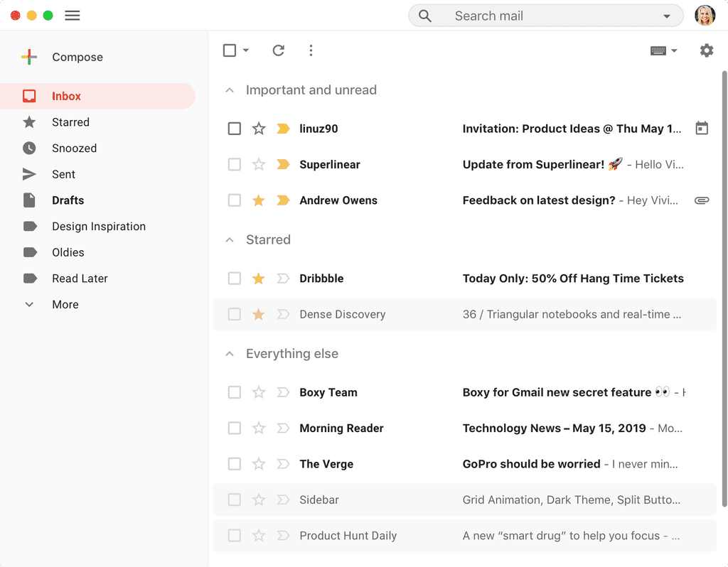The width and height of the screenshot is (728, 567).
Task: Open the settings gear
Action: point(706,50)
